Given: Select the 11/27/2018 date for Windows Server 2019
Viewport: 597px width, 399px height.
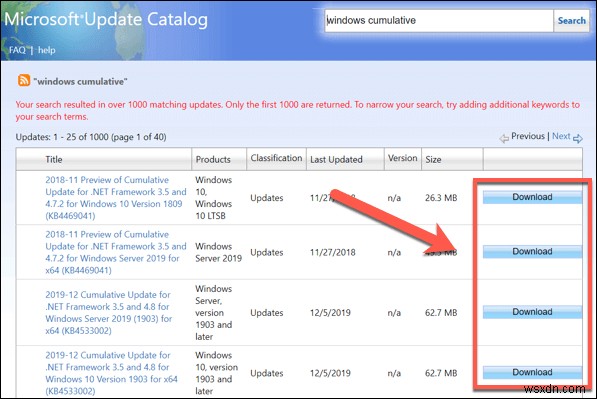Looking at the screenshot, I should point(333,252).
